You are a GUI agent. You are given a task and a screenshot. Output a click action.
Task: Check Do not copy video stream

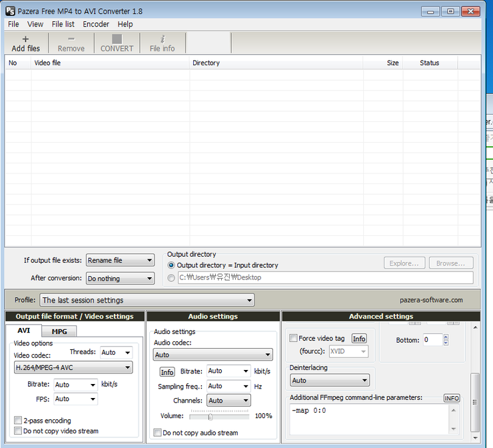18,431
